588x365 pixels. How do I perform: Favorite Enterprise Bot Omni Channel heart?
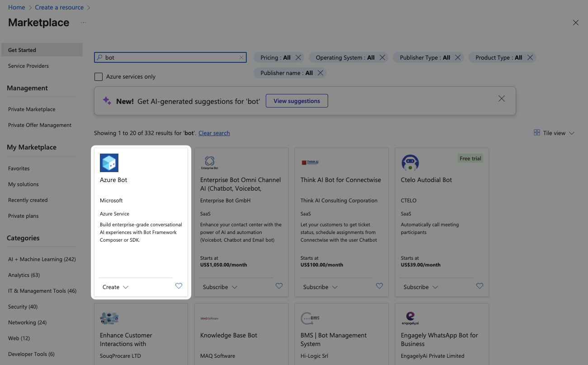(279, 286)
